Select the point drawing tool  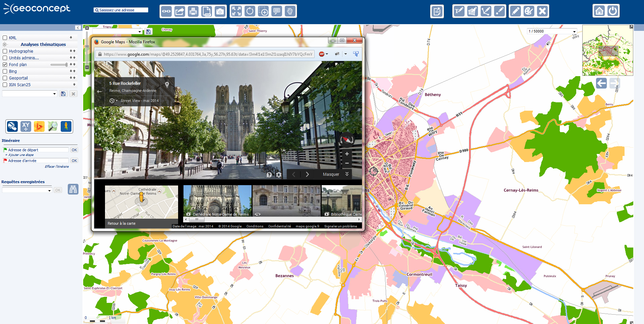(x=499, y=11)
